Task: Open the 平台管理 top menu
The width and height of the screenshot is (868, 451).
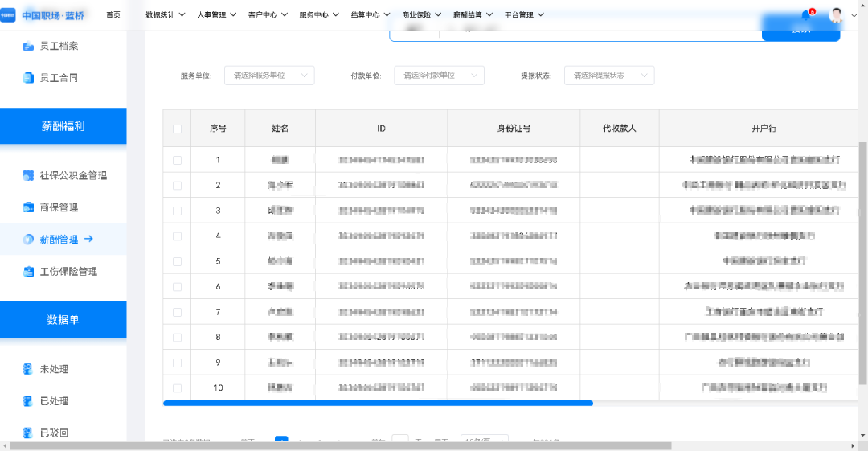Action: 524,15
